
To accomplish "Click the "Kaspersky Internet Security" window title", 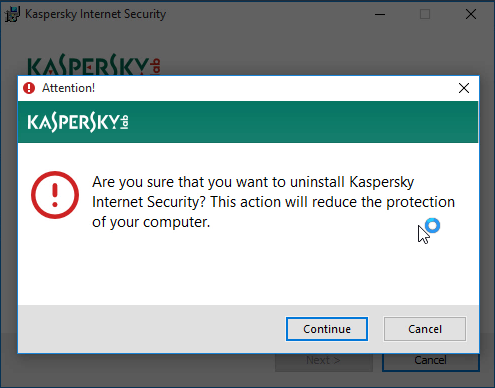I will pyautogui.click(x=95, y=14).
